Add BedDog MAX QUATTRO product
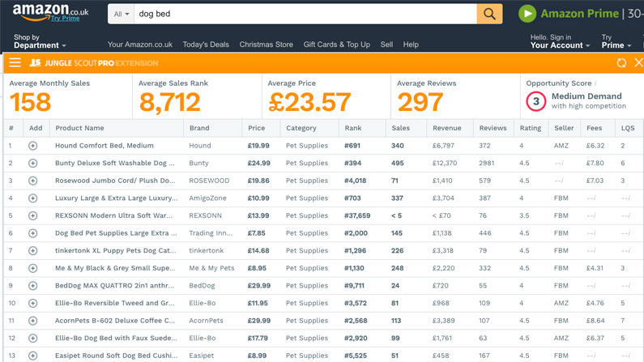This screenshot has height=362, width=644. pos(33,286)
